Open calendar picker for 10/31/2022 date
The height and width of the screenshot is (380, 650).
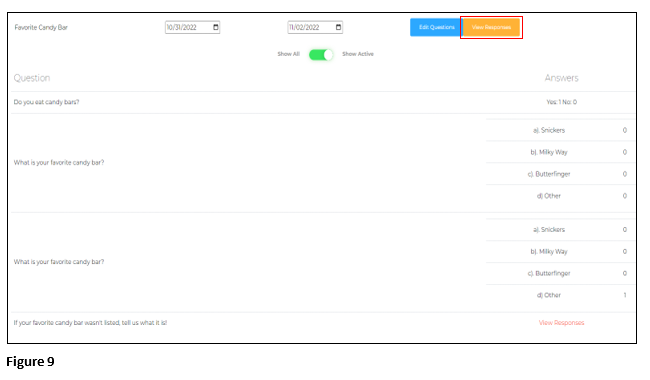[216, 27]
